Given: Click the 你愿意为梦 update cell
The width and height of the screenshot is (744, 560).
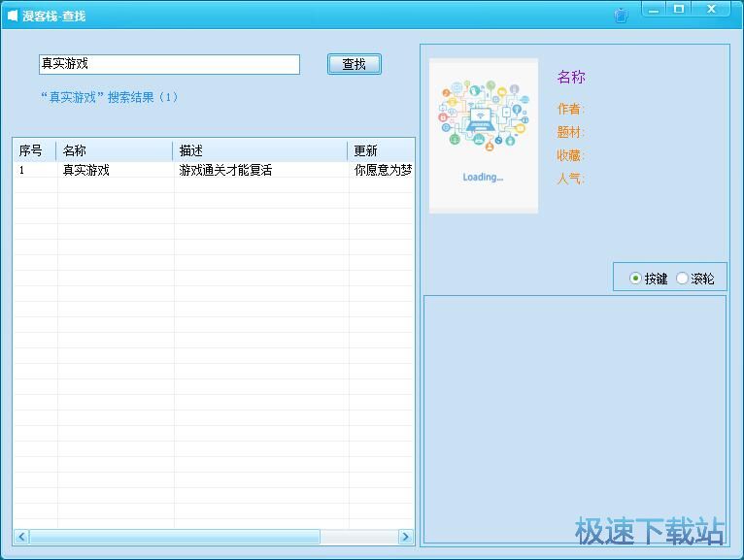Looking at the screenshot, I should [x=383, y=170].
